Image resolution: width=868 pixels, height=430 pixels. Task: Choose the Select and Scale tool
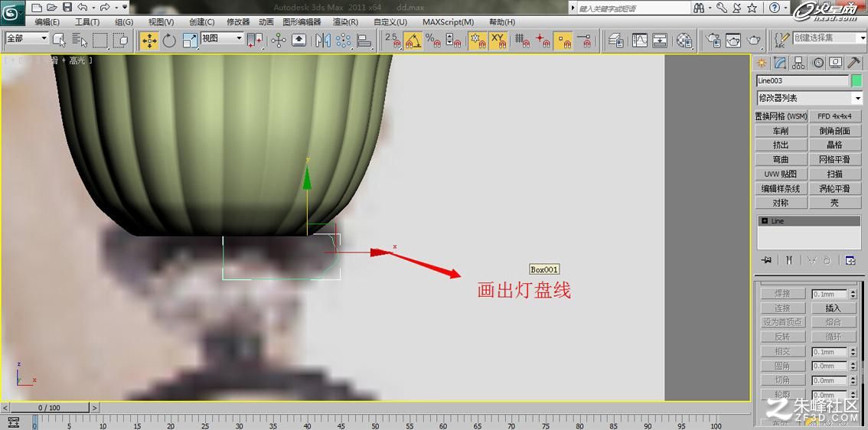[189, 40]
